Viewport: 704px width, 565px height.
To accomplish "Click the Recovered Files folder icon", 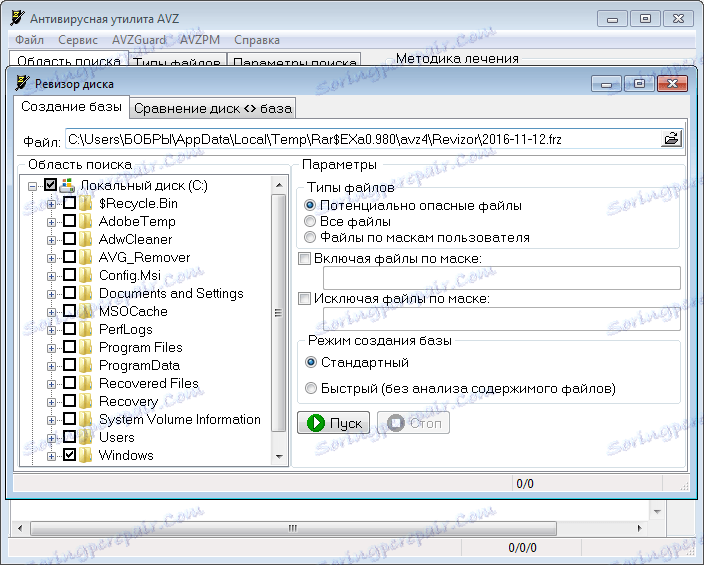I will coord(85,383).
